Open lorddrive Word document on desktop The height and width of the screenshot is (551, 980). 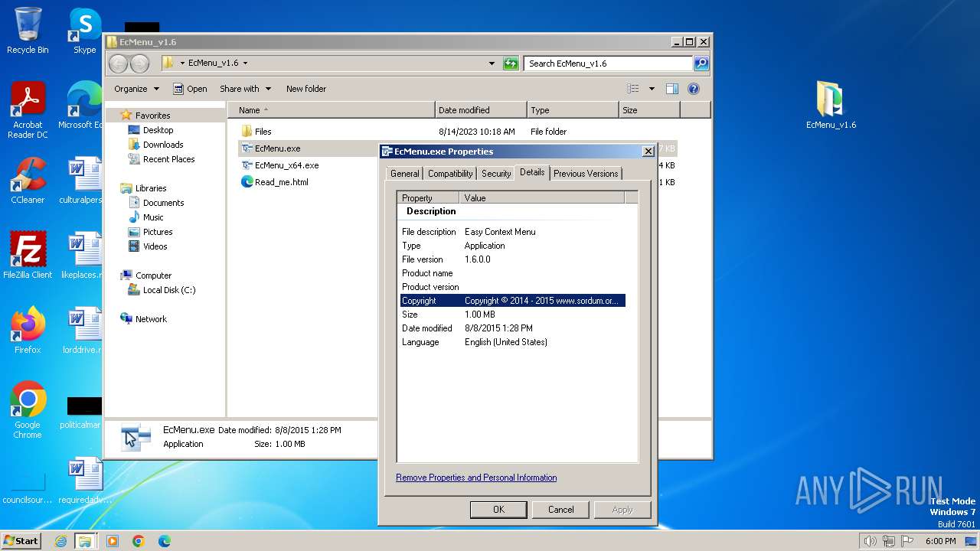point(82,330)
